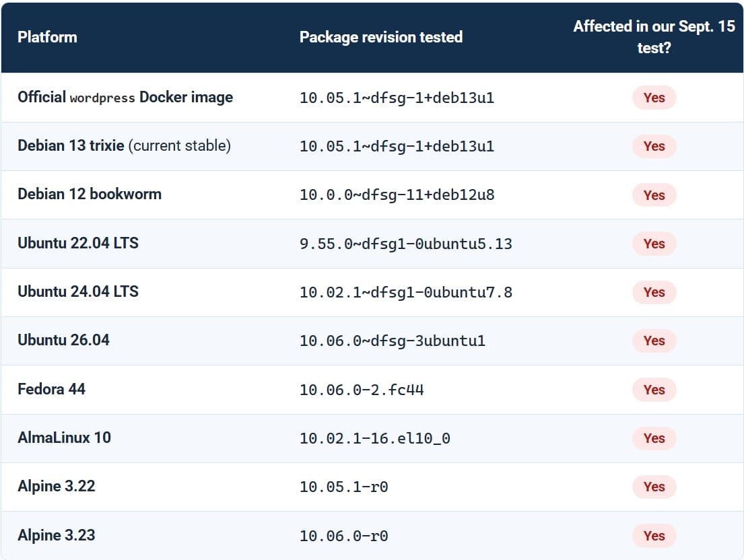The image size is (744, 560).
Task: Click version 10.02.1~dfsg1-0ubuntu7.8 text
Action: [x=406, y=293]
